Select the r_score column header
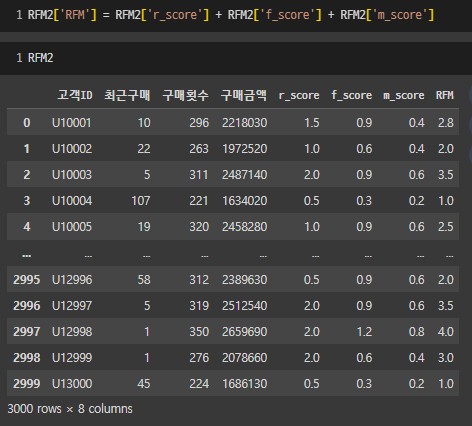 299,96
